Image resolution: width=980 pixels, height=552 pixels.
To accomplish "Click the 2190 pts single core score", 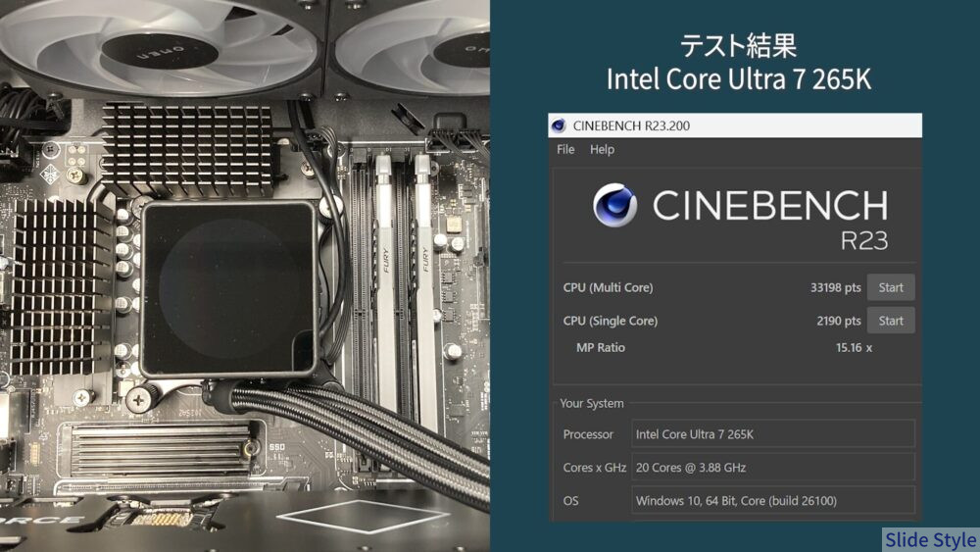I will click(x=839, y=321).
